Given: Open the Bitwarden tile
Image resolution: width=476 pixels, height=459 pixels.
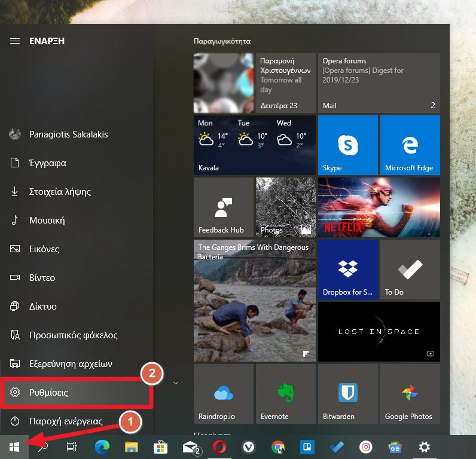Looking at the screenshot, I should 347,394.
